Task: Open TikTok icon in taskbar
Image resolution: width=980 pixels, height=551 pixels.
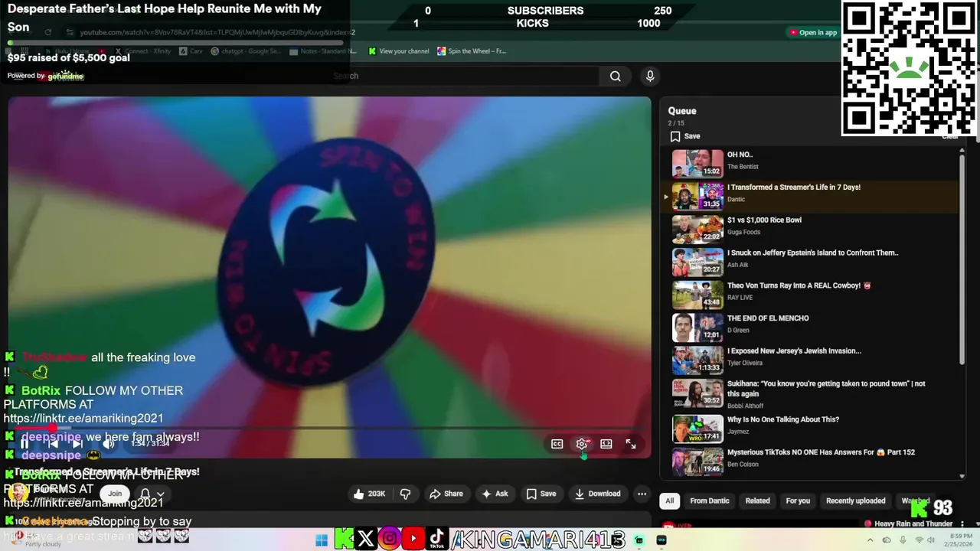Action: click(x=437, y=540)
